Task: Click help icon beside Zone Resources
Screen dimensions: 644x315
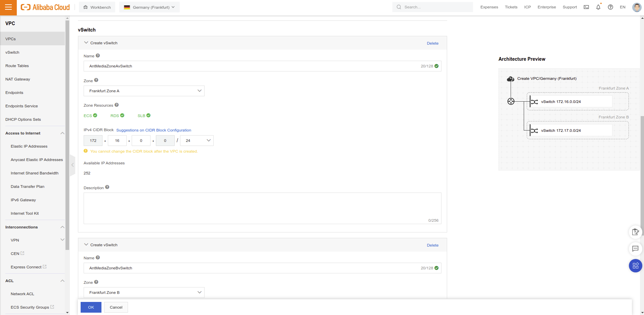Action: [117, 105]
